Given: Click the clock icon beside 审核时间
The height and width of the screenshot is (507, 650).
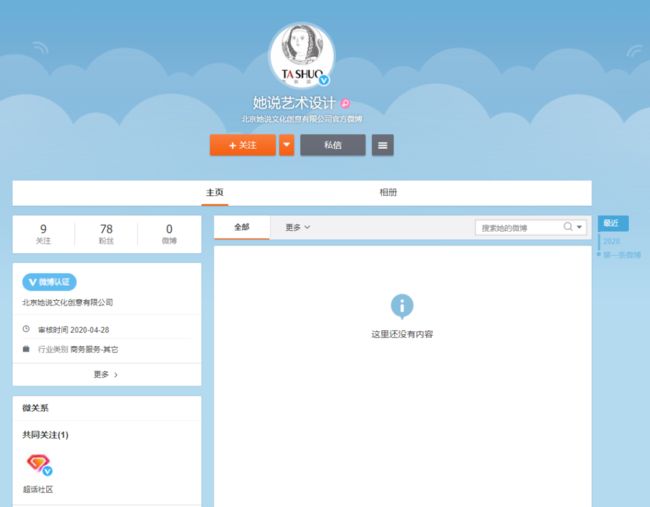Looking at the screenshot, I should pos(26,329).
